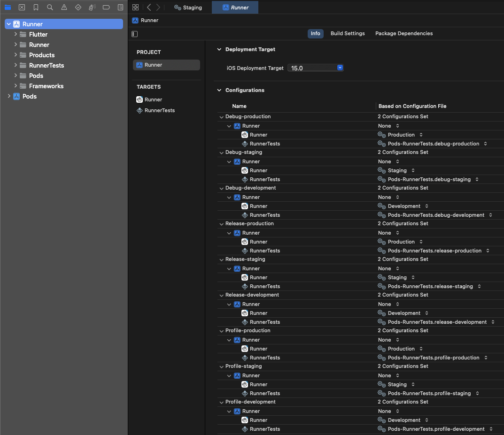The width and height of the screenshot is (504, 435).
Task: Open the Bookmark navigator
Action: pos(36,8)
